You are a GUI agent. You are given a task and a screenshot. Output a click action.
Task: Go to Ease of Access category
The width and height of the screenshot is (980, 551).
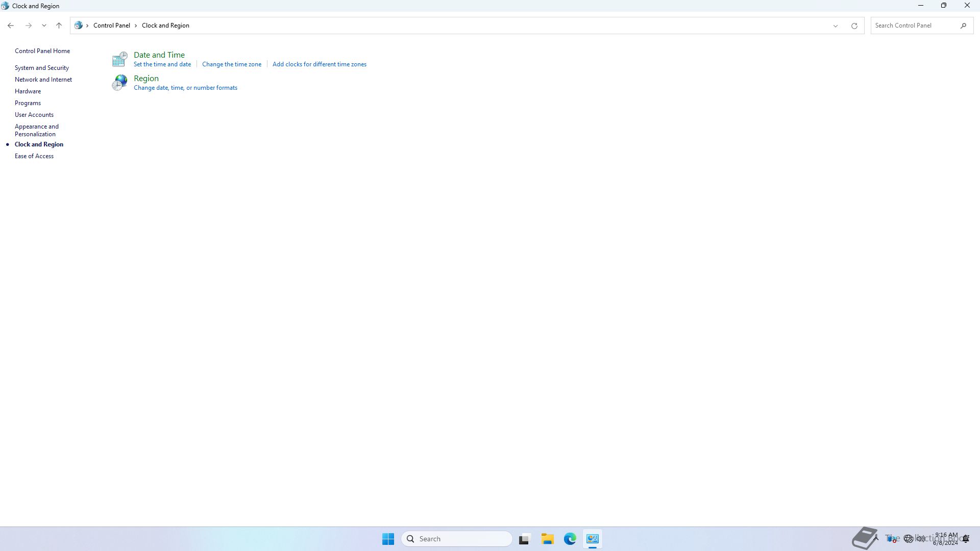(x=34, y=156)
